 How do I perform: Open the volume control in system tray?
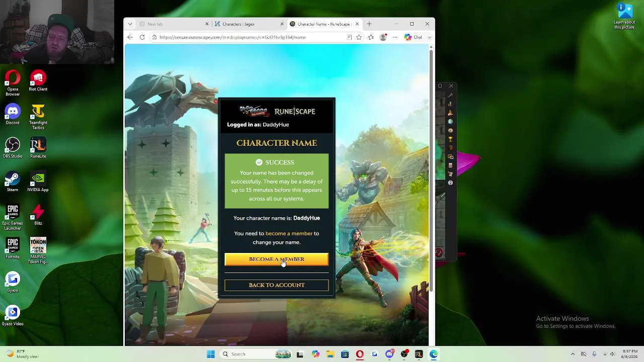coord(612,354)
